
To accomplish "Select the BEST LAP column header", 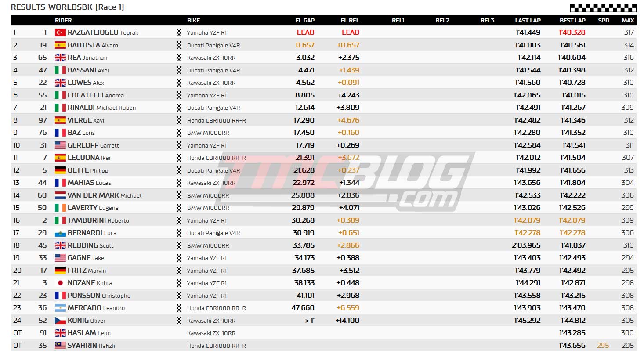I will coord(572,21).
